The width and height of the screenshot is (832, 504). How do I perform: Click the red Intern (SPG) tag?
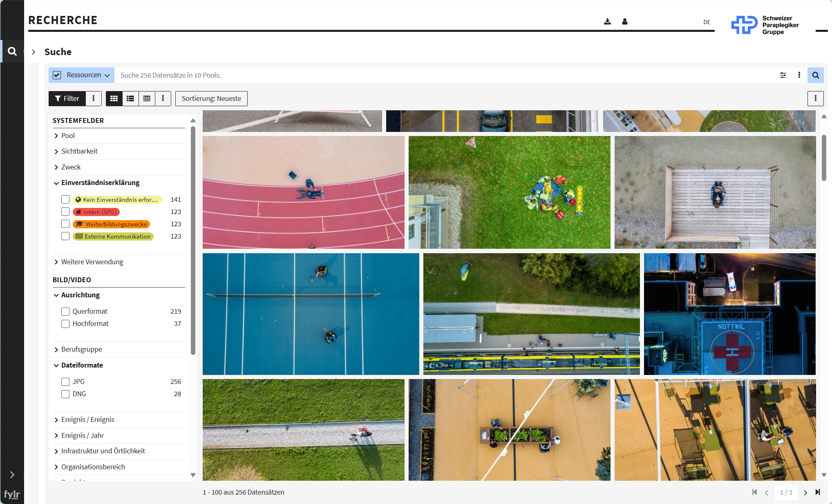pyautogui.click(x=96, y=212)
